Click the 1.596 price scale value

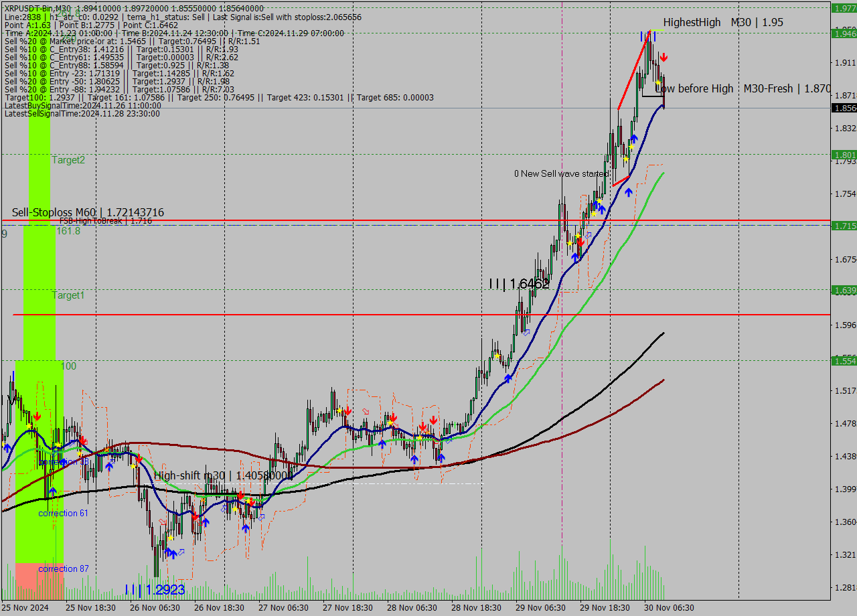(846, 325)
